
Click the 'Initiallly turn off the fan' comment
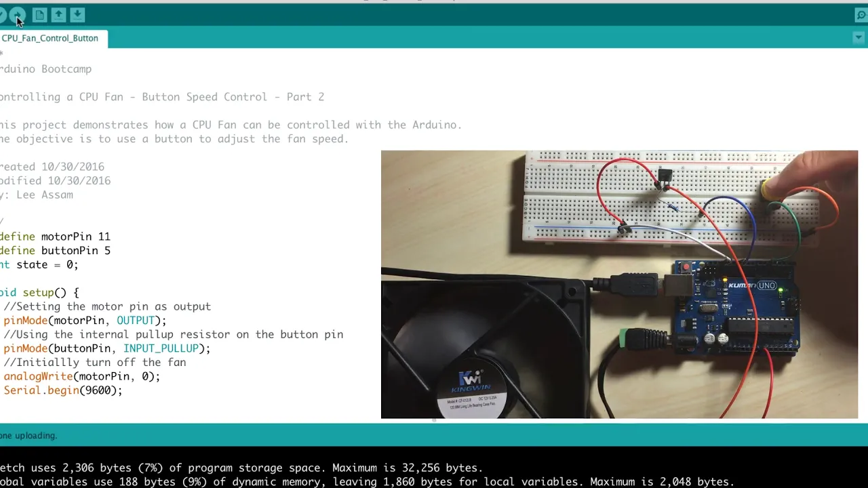[95, 363]
